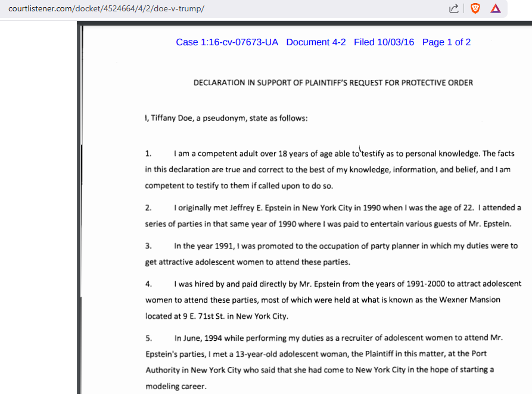Open Brave Rewards triangle icon
The height and width of the screenshot is (398, 532).
(x=495, y=8)
